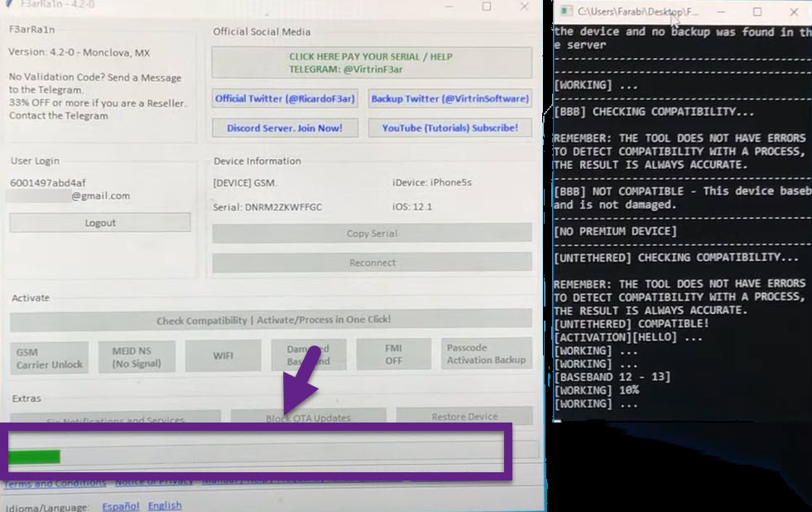The height and width of the screenshot is (512, 812).
Task: Click the iOS: 12.1 text
Action: [x=412, y=207]
